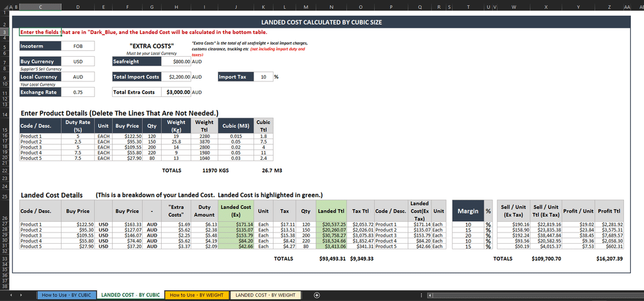Click the Import Tax value cell showing 10
Image resolution: width=644 pixels, height=301 pixels.
(x=264, y=77)
